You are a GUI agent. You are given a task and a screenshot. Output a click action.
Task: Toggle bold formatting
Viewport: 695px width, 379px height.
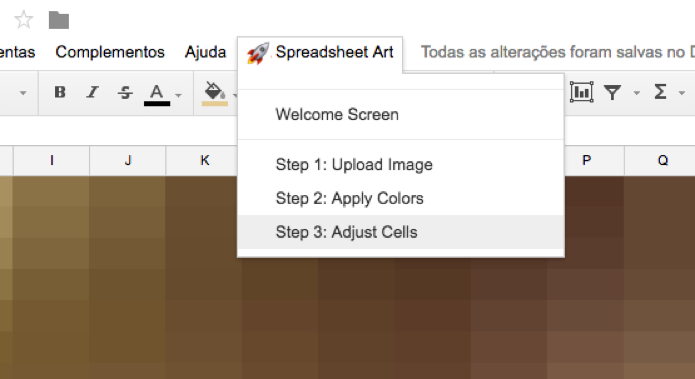[x=60, y=92]
